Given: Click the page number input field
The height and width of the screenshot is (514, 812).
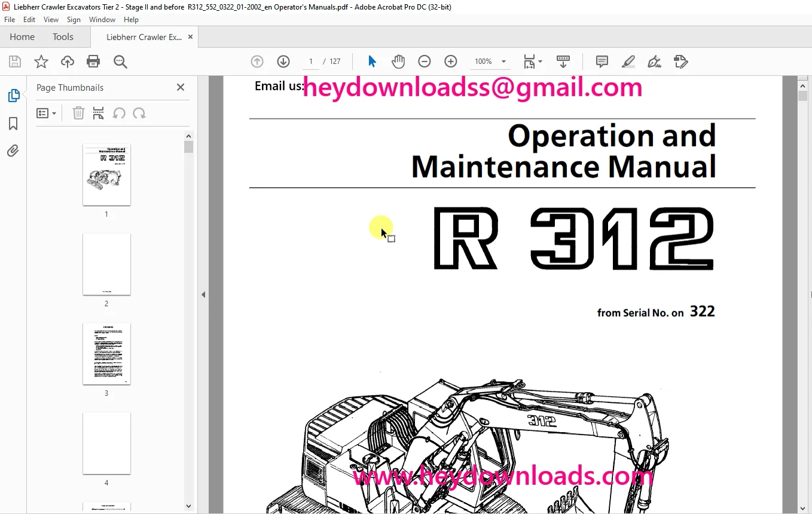Looking at the screenshot, I should click(x=311, y=62).
